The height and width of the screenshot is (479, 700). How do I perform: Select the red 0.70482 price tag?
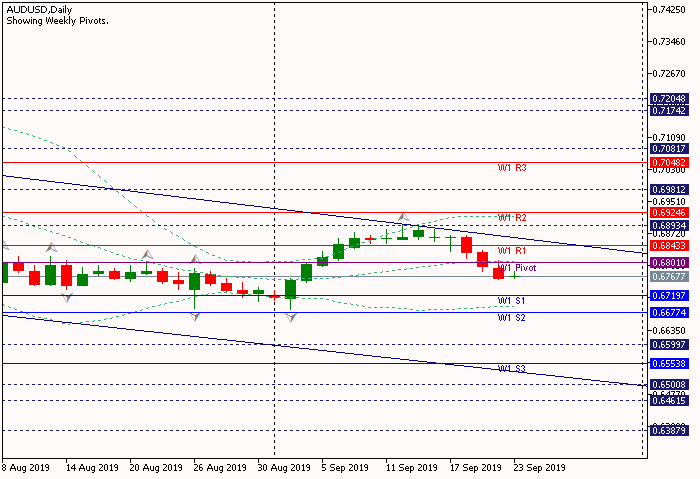pyautogui.click(x=668, y=162)
